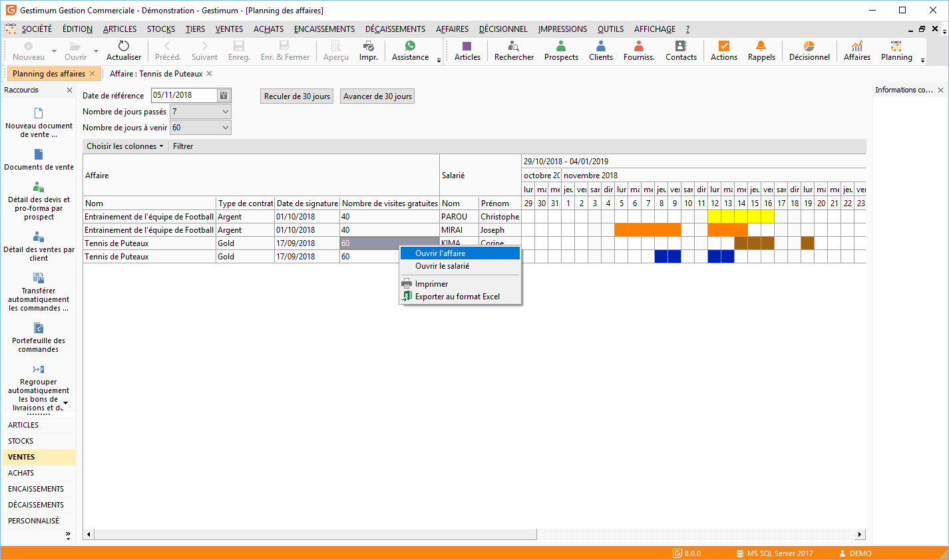Choose Imprimer in context menu
Viewport: 949px width, 560px height.
[460, 284]
